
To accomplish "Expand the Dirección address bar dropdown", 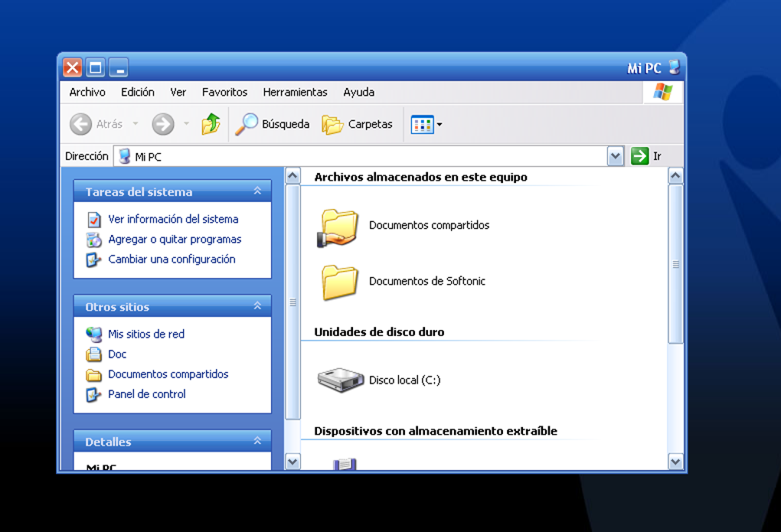I will 616,156.
